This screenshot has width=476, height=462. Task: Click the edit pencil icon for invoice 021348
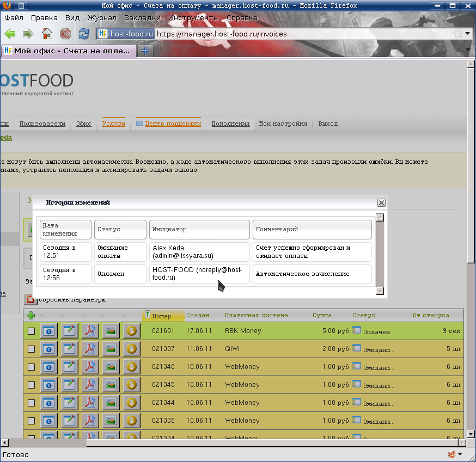click(69, 367)
